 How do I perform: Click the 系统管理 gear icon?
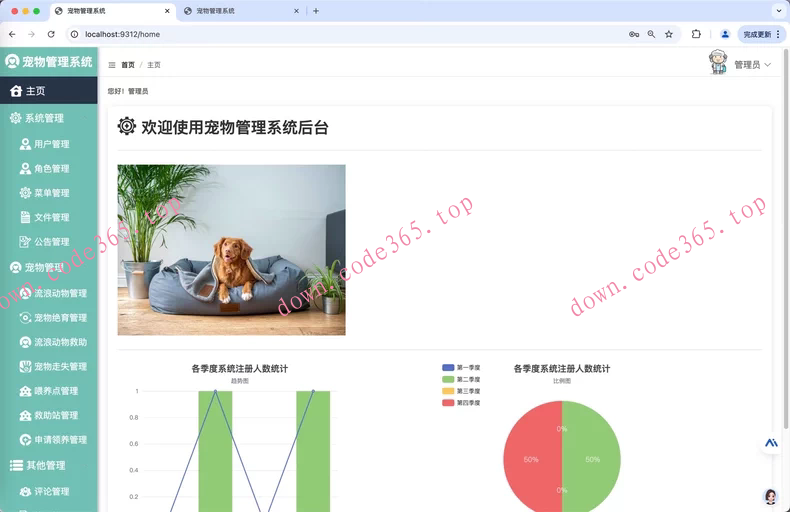[16, 118]
